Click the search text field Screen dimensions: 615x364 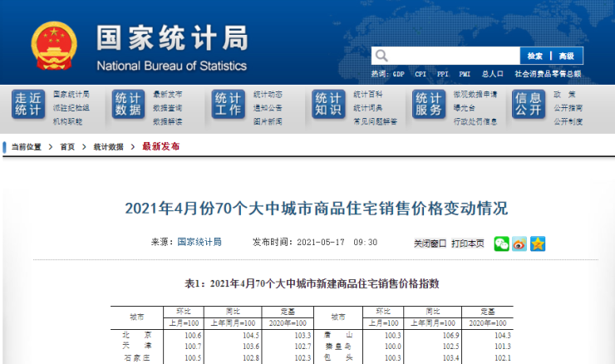click(446, 56)
